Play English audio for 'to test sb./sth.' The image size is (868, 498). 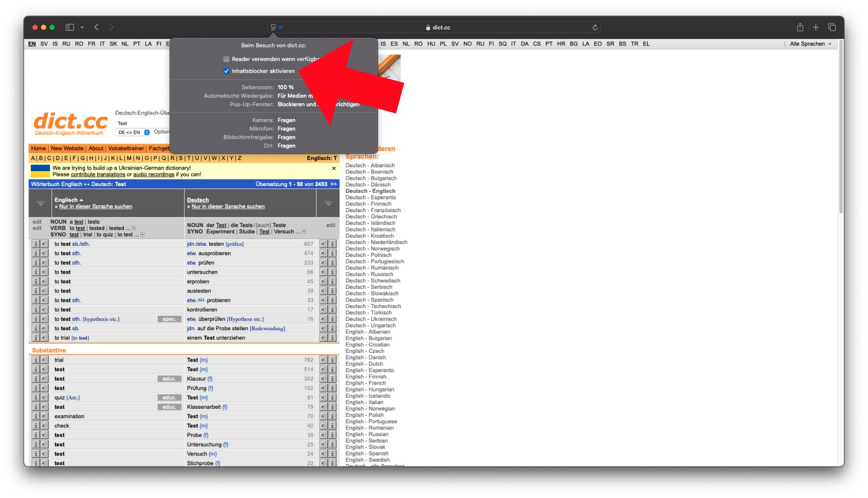[x=44, y=244]
